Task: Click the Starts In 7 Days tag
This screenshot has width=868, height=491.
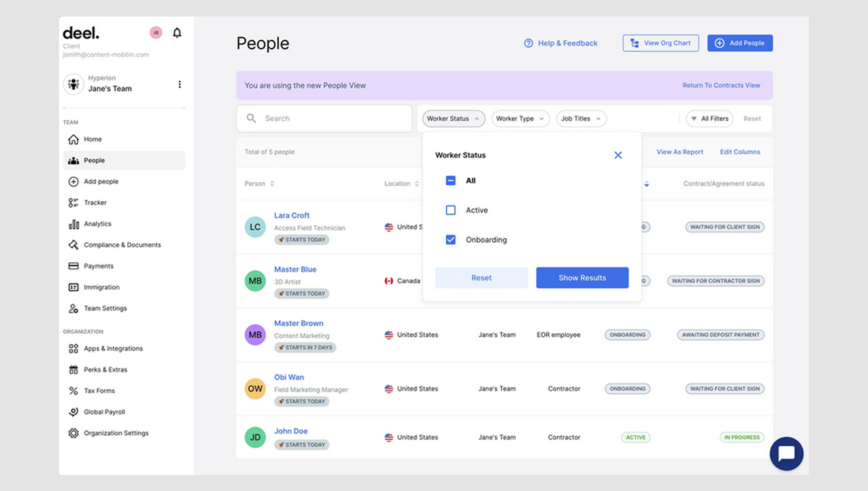Action: [x=305, y=348]
